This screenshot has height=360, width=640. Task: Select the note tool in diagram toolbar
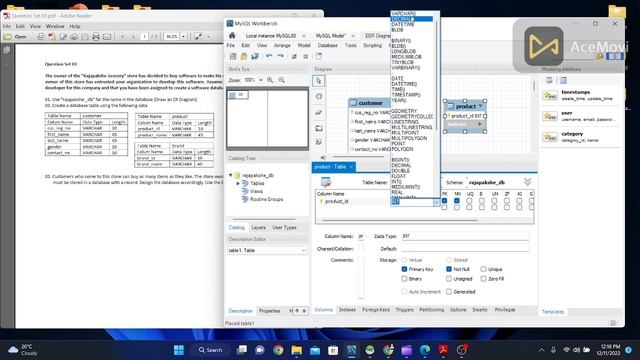[319, 142]
